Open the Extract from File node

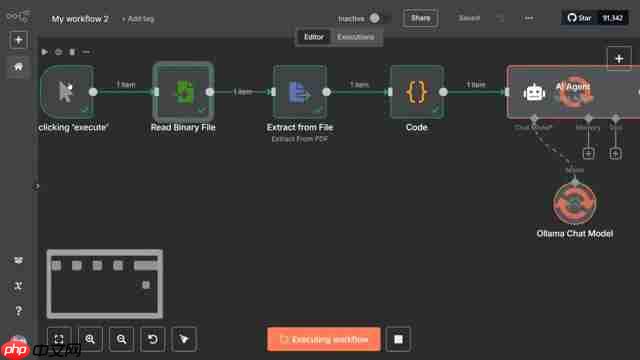[300, 92]
